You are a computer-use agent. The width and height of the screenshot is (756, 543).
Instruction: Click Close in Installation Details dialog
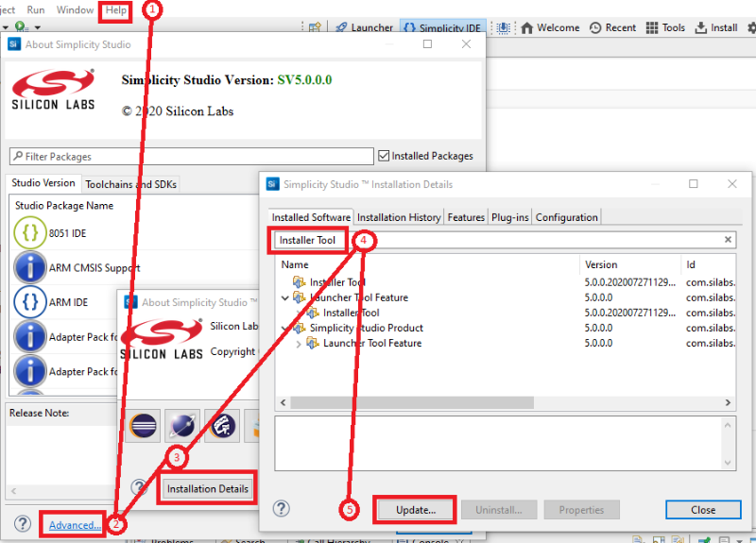[x=703, y=510]
